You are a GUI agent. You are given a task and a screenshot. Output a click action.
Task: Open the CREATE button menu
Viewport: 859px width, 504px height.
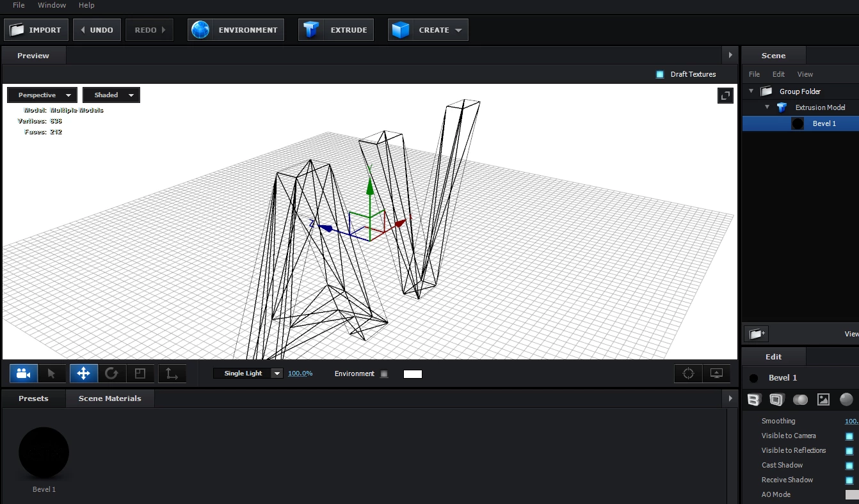[428, 30]
